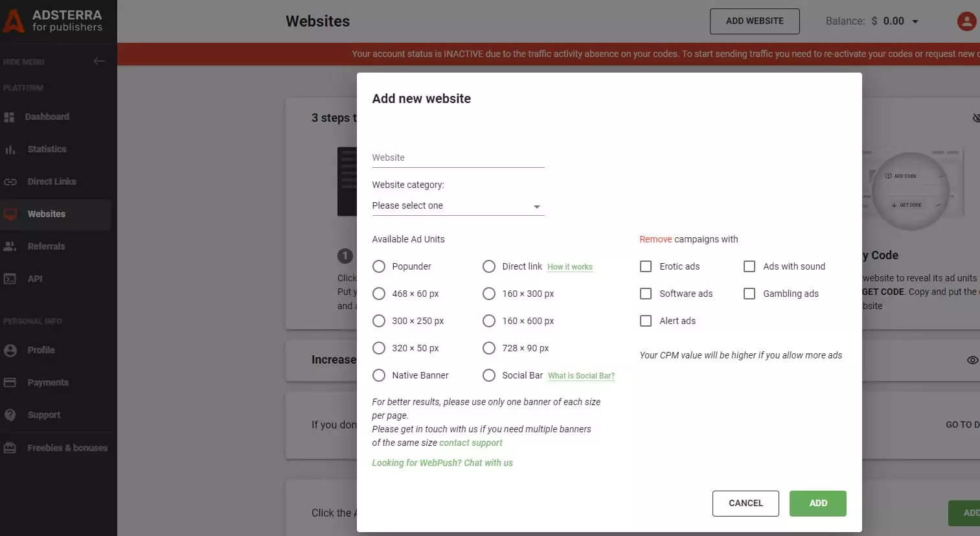Image resolution: width=980 pixels, height=536 pixels.
Task: Select the Popunder ad unit
Action: coord(379,266)
